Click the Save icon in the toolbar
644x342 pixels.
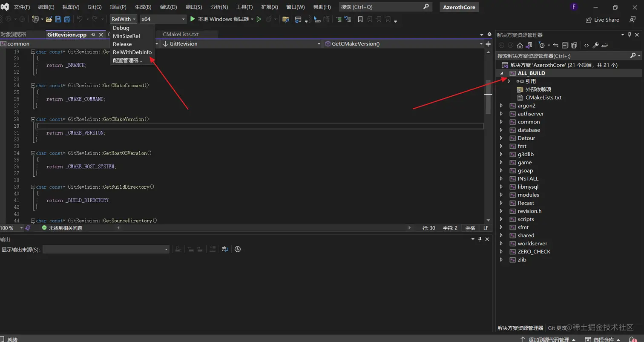pos(58,19)
